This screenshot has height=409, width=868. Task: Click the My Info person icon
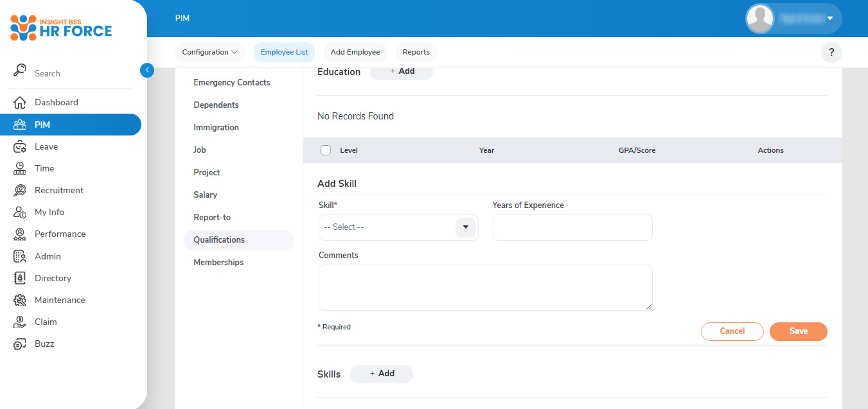pyautogui.click(x=20, y=212)
